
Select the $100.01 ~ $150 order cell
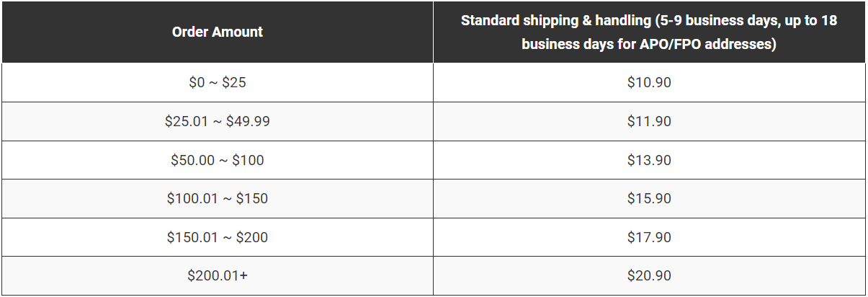218,198
